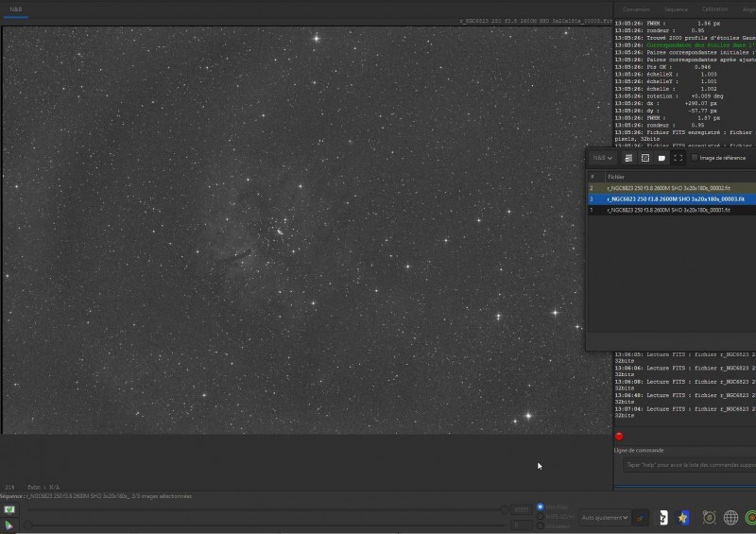Click the log line showing rotation +0.009 deg
Screen dimensions: 756x534
pos(669,96)
